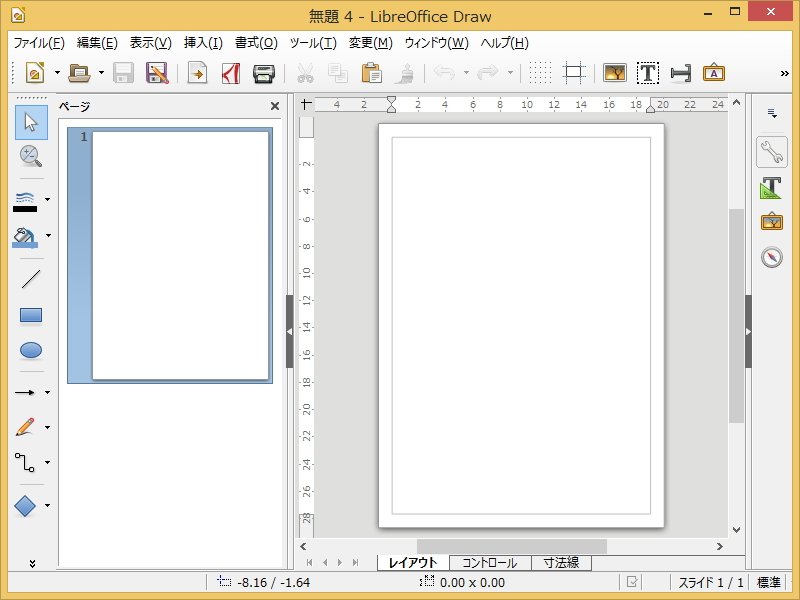Insert a Text box from the toolbar

coord(648,72)
